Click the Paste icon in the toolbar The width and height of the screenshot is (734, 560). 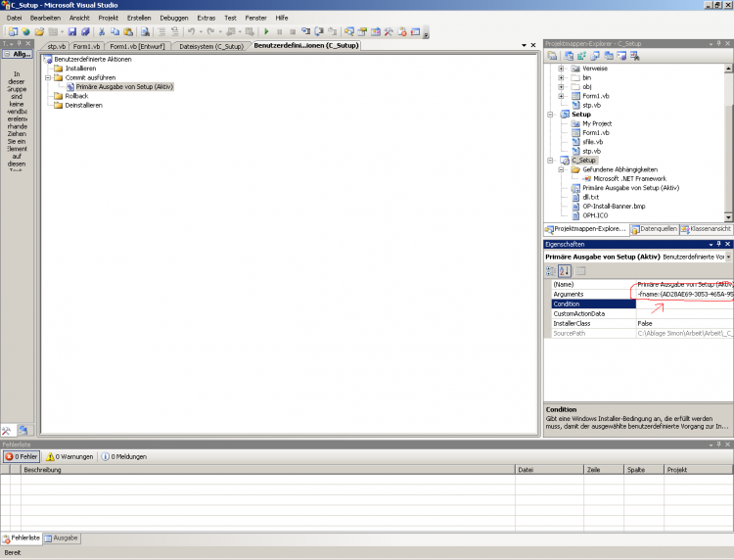(128, 32)
